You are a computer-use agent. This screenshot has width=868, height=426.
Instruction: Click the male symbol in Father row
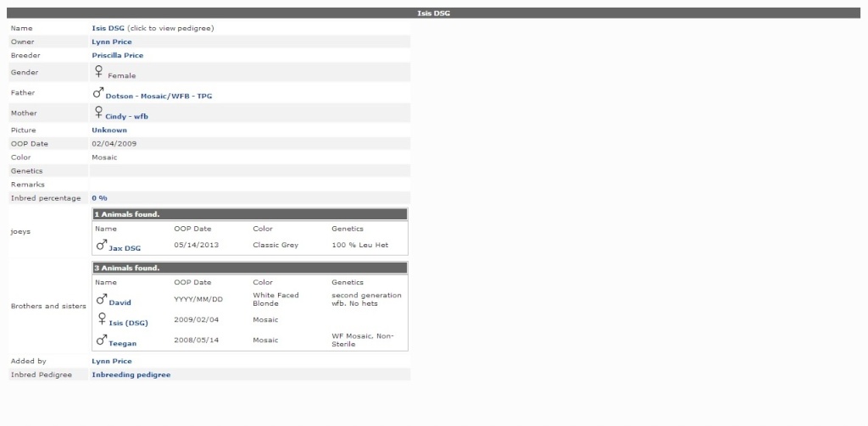[98, 92]
